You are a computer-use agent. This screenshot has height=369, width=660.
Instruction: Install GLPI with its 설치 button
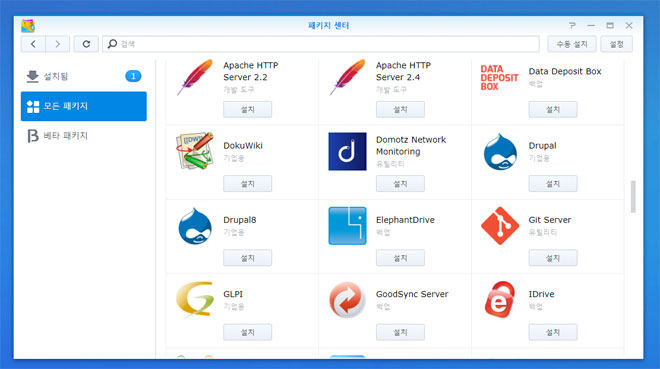[x=248, y=332]
